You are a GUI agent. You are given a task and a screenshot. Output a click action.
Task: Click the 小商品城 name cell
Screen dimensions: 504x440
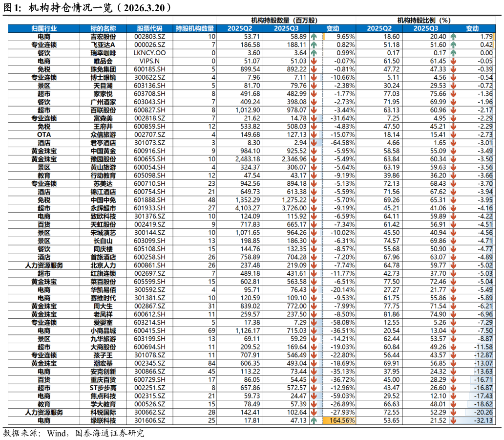coord(103,331)
